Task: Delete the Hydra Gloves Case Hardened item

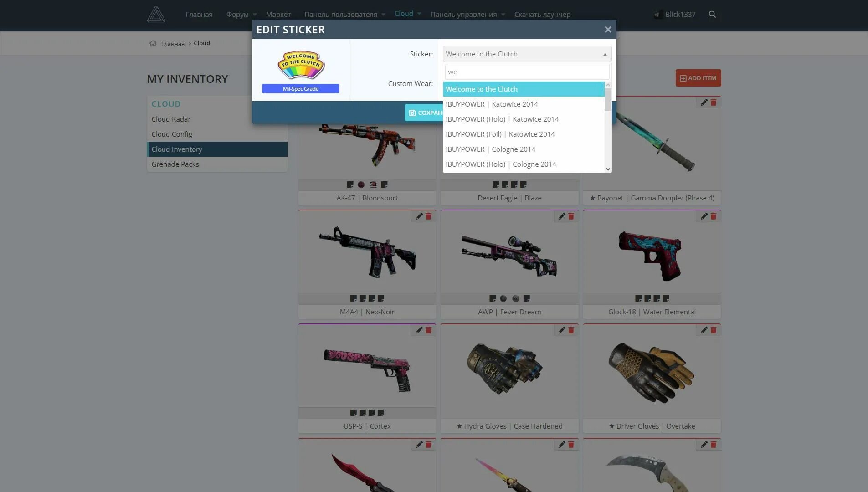Action: click(571, 330)
